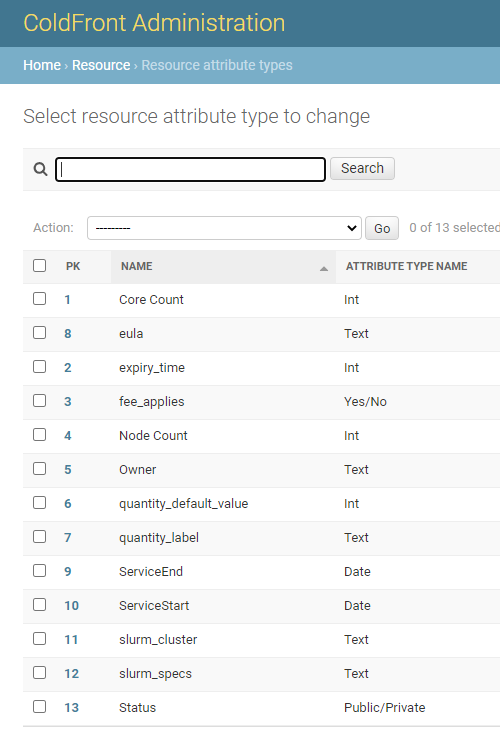Click the 'Yes/No' attribute type cell
The width and height of the screenshot is (500, 742).
pyautogui.click(x=365, y=402)
